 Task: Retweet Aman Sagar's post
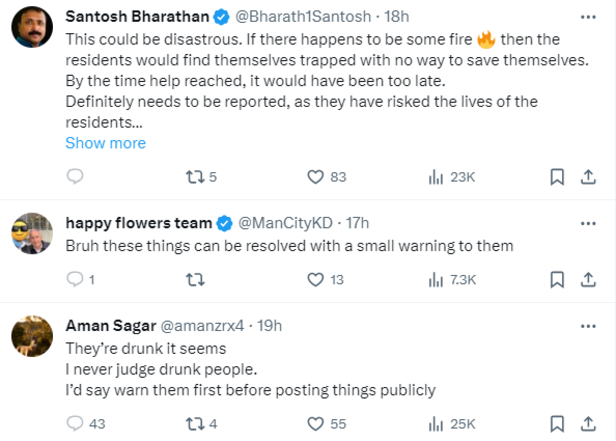click(194, 424)
